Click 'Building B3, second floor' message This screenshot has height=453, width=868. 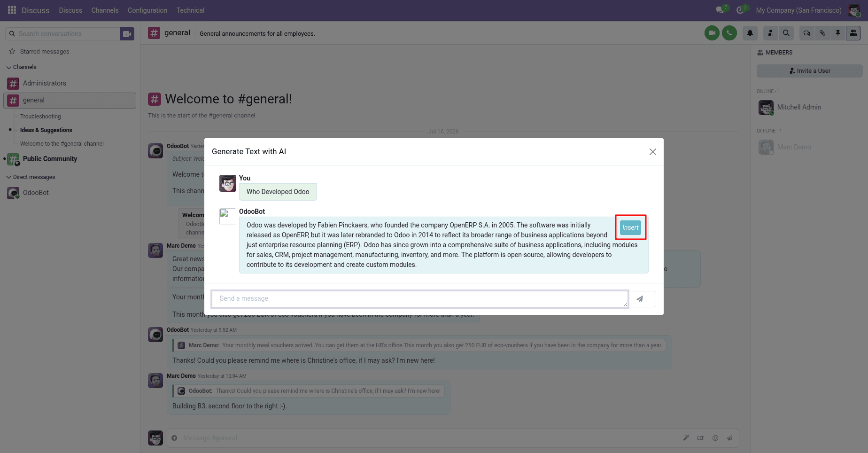pyautogui.click(x=229, y=406)
